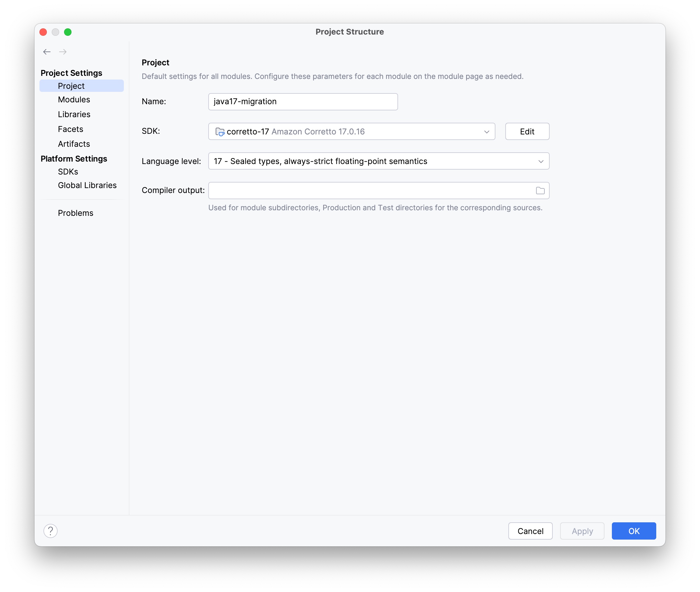Image resolution: width=700 pixels, height=592 pixels.
Task: Select SDKs under Platform Settings
Action: [68, 171]
